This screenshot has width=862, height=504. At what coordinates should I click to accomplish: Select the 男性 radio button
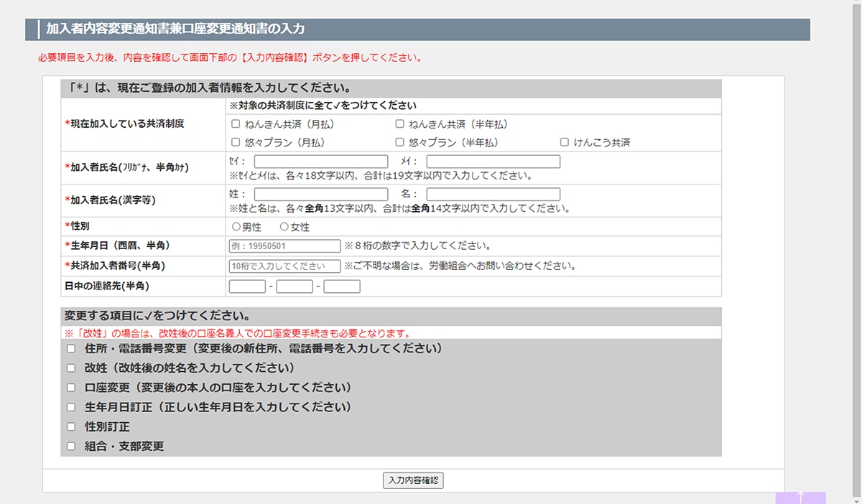pyautogui.click(x=236, y=227)
